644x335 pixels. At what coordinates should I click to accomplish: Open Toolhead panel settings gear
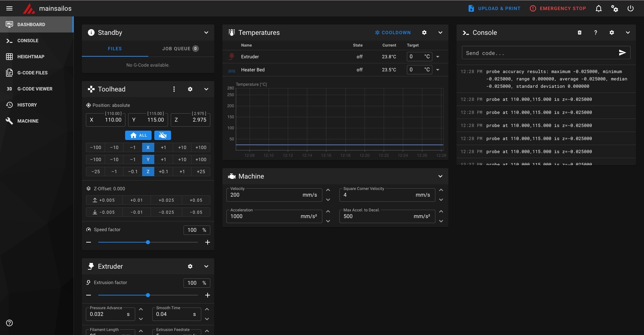point(190,89)
